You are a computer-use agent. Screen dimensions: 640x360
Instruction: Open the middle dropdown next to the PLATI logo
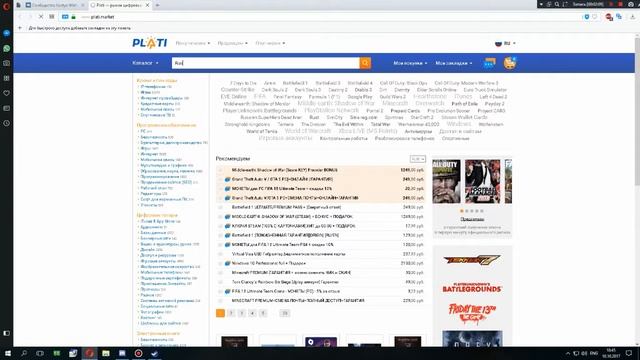point(232,43)
